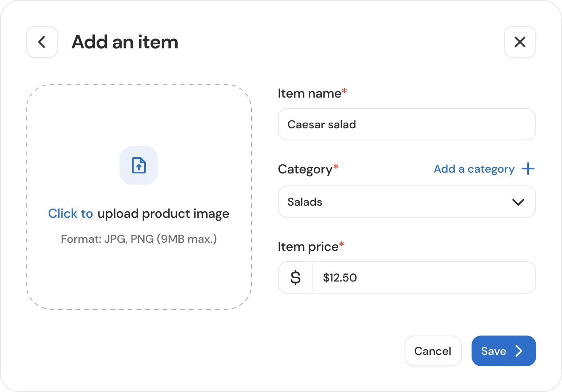Image resolution: width=562 pixels, height=392 pixels.
Task: Click the dashed product image upload area
Action: click(139, 196)
